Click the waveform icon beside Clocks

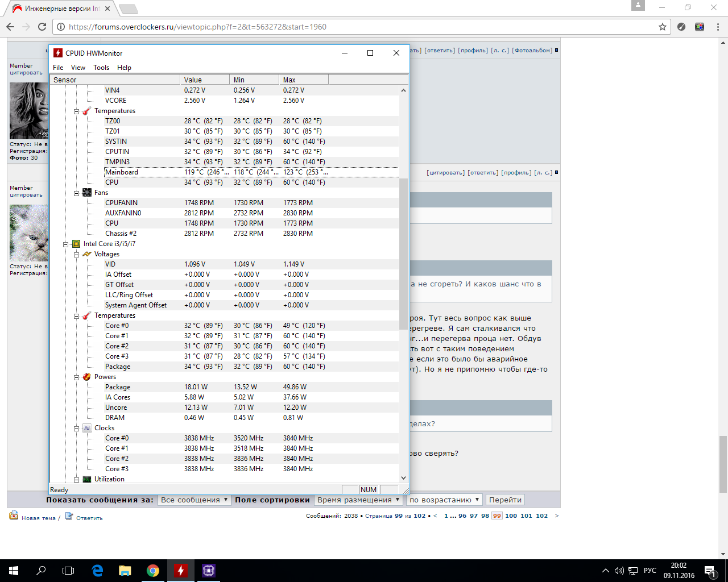[x=87, y=428]
